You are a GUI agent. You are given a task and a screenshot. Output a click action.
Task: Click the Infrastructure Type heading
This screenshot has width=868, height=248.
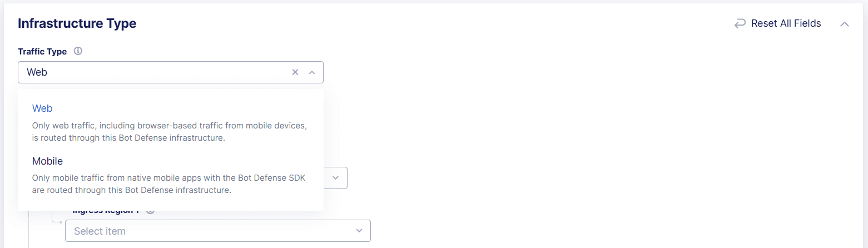77,23
